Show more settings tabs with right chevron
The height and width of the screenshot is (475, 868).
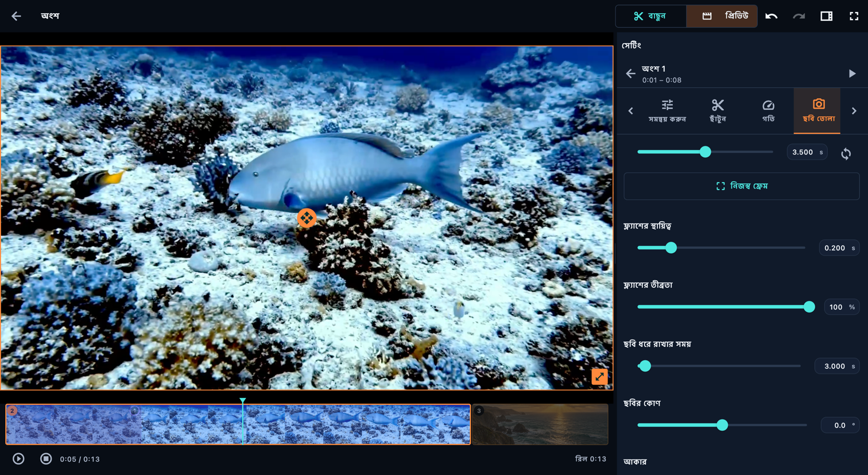pos(854,111)
